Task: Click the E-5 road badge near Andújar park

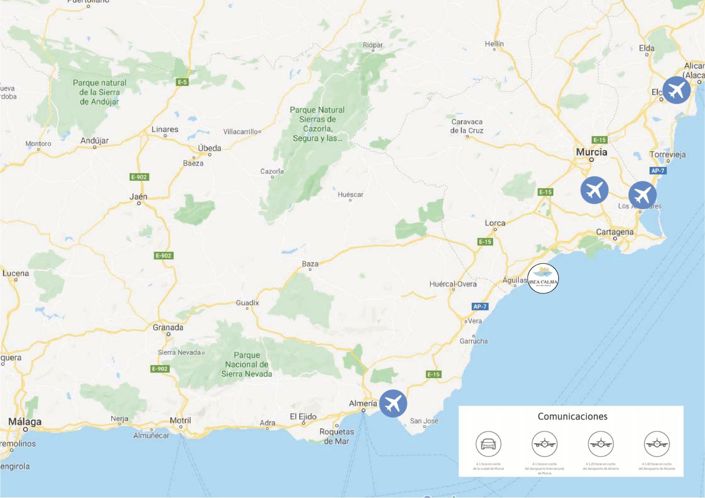Action: [x=182, y=82]
